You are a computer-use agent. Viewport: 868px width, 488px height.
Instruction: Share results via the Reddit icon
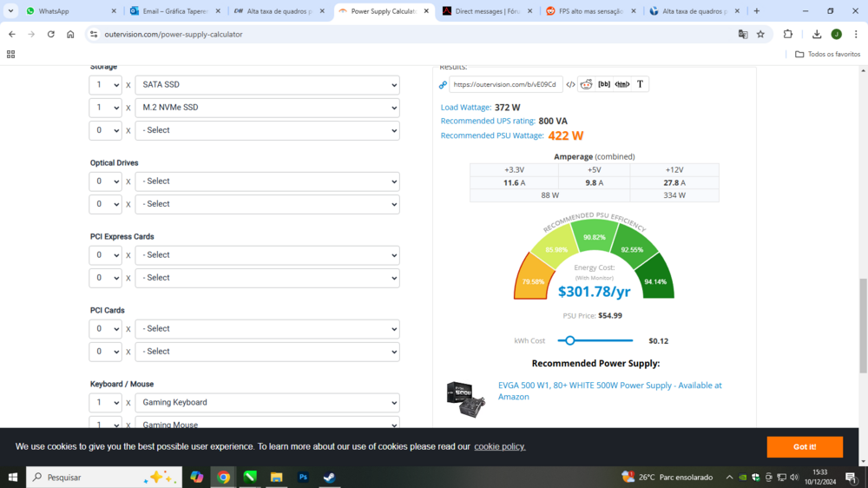pos(587,84)
